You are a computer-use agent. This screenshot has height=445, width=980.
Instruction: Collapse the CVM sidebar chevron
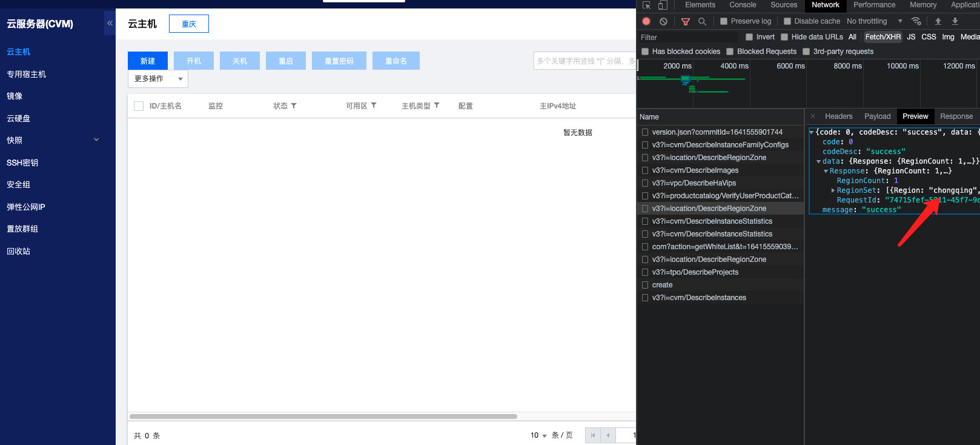click(x=110, y=23)
